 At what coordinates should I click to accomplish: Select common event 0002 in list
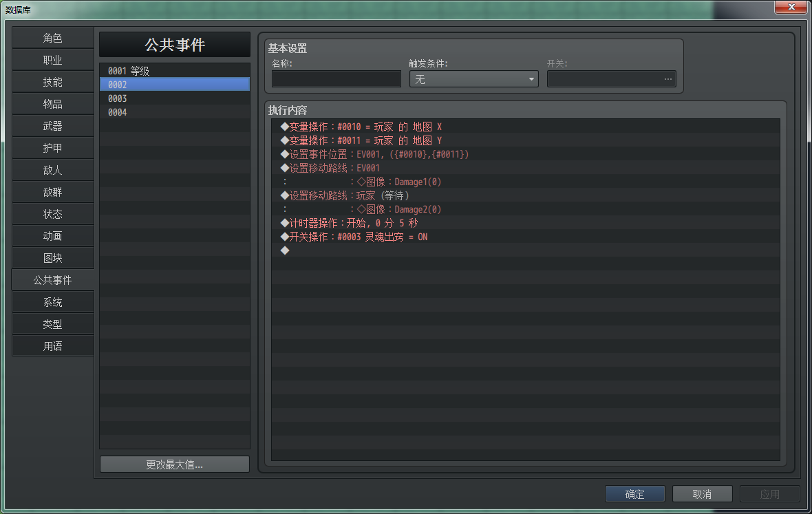(x=175, y=85)
